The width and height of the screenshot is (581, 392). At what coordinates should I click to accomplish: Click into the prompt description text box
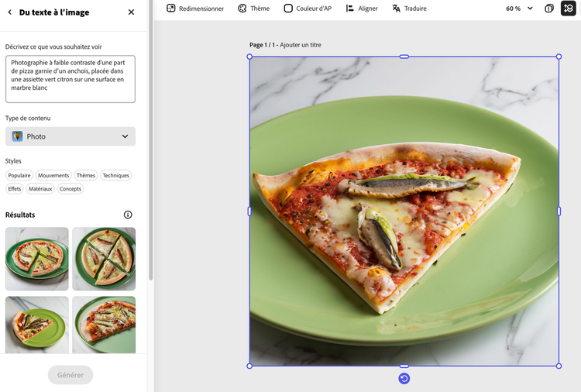coord(70,79)
